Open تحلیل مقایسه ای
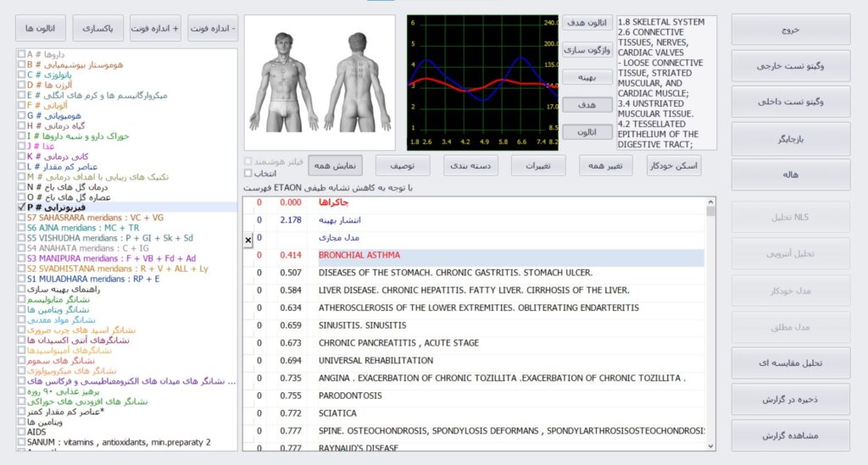 [790, 363]
